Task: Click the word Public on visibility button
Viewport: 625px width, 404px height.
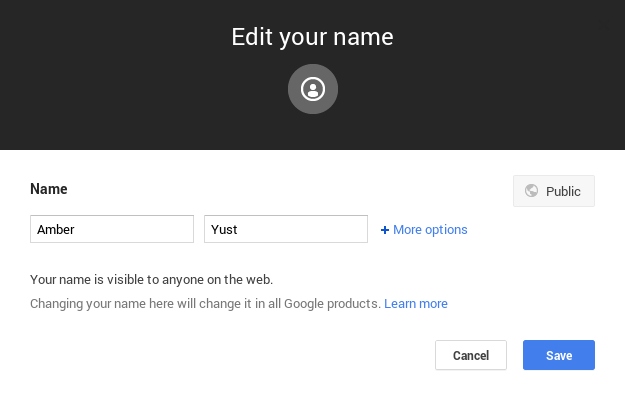Action: [x=563, y=191]
